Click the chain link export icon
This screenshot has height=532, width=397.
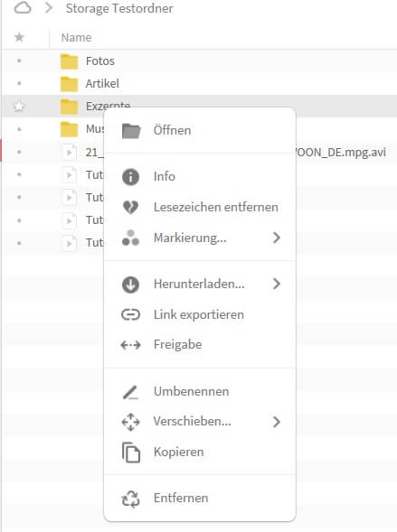pos(131,314)
